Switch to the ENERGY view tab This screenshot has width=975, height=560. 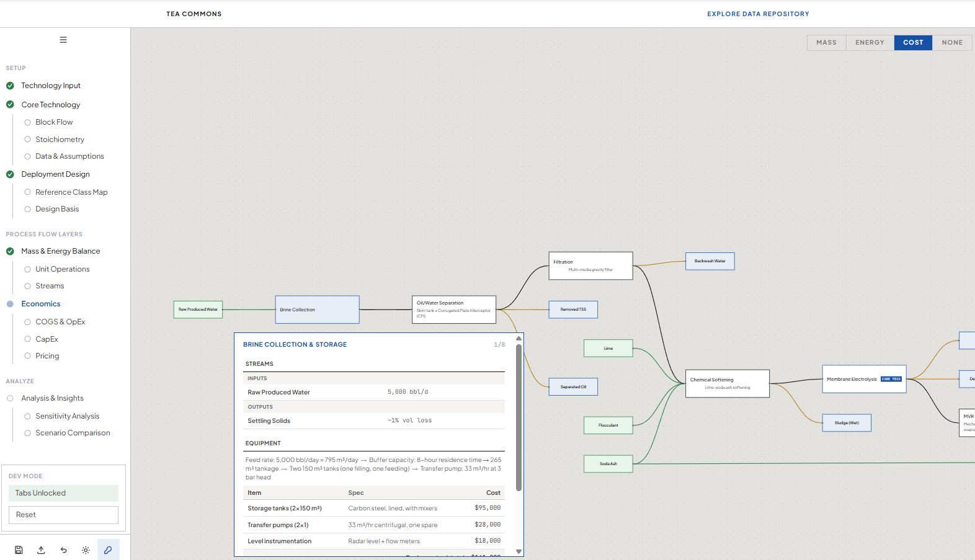pos(870,43)
